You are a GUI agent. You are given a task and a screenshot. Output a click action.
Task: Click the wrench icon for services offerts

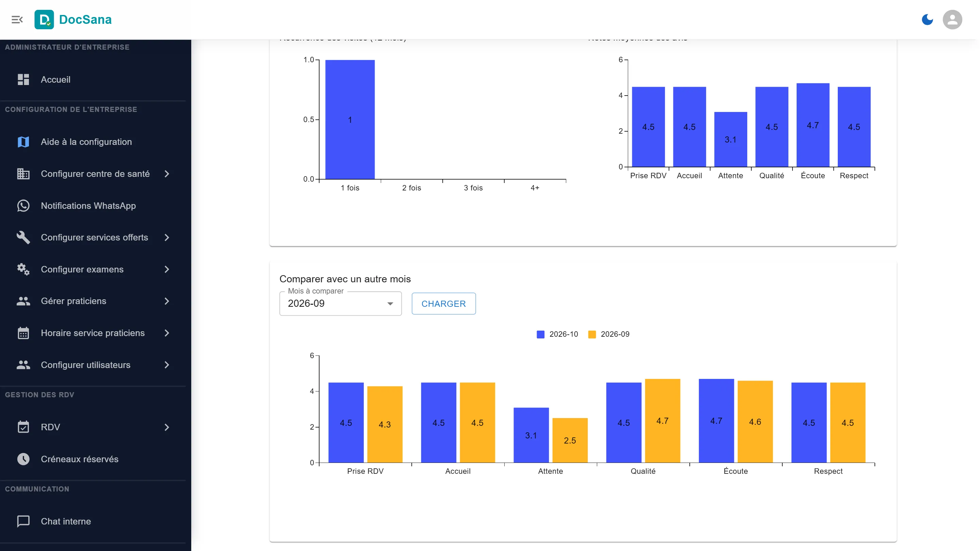pyautogui.click(x=23, y=237)
